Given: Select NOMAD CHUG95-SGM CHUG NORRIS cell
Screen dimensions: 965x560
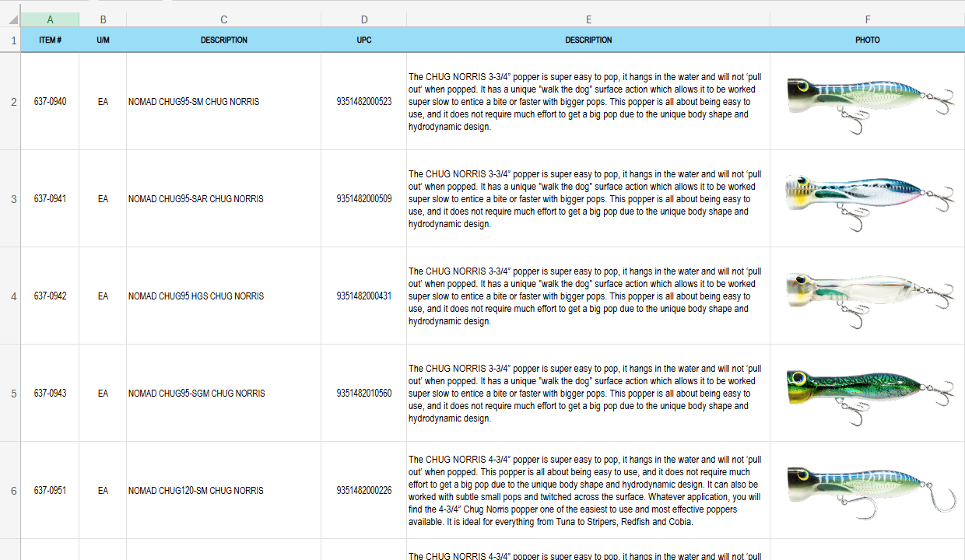Looking at the screenshot, I should tap(224, 393).
